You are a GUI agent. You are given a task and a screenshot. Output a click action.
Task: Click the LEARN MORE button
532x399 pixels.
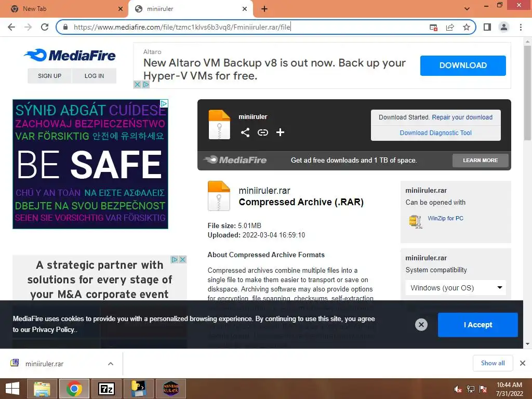click(481, 160)
